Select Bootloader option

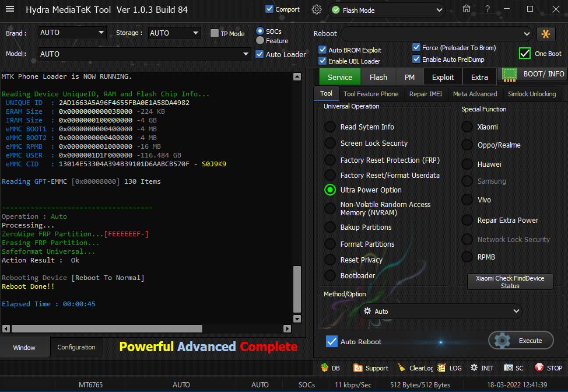(x=330, y=275)
